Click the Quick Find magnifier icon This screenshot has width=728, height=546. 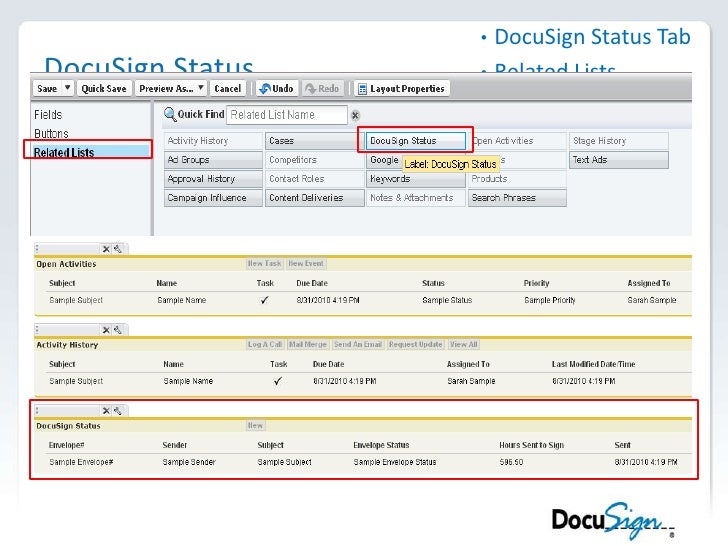tap(170, 114)
